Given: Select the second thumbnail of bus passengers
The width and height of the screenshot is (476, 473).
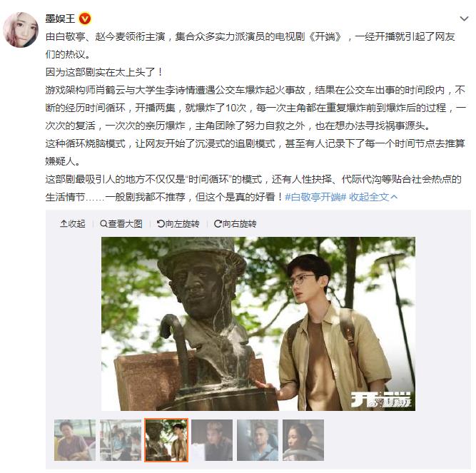Looking at the screenshot, I should point(121,440).
